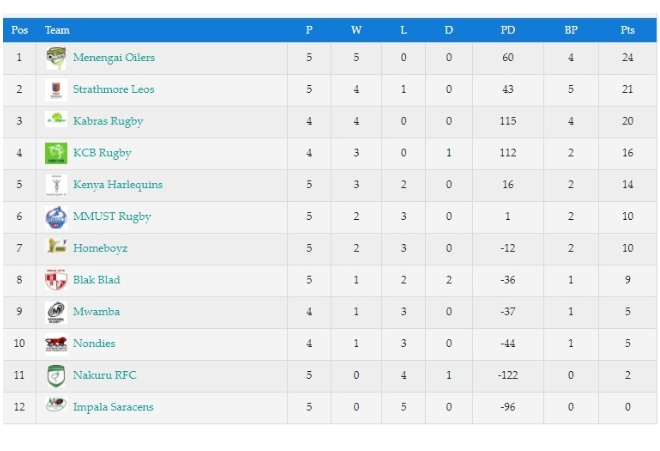The width and height of the screenshot is (660, 451).
Task: Click the PD column header
Action: click(x=508, y=30)
